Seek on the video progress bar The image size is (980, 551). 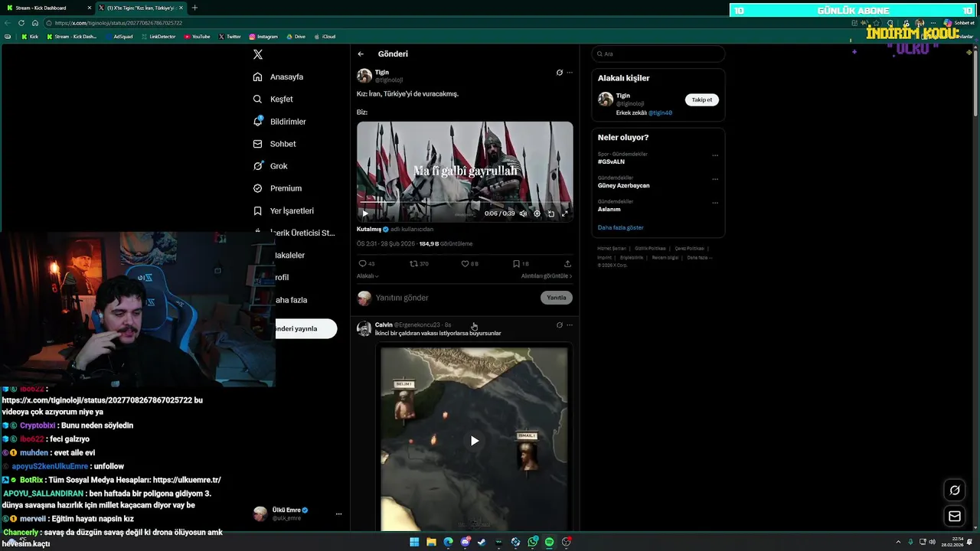click(465, 203)
